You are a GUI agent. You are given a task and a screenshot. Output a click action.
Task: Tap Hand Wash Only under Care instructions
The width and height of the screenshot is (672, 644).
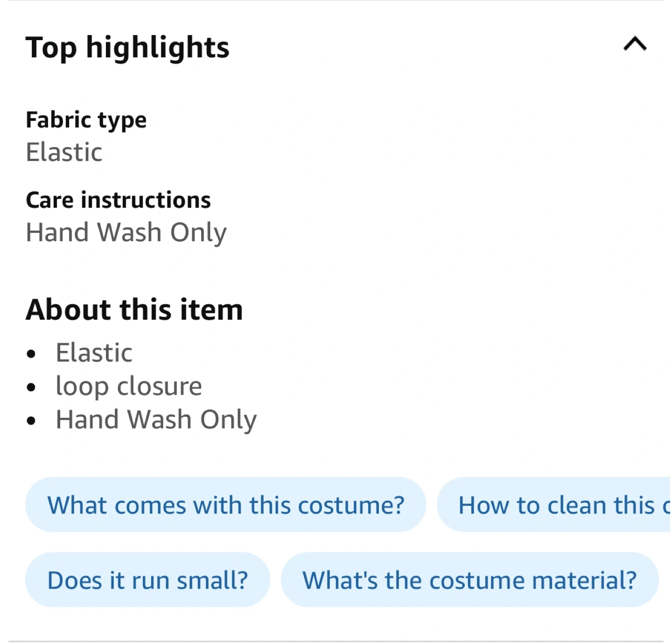coord(126,232)
